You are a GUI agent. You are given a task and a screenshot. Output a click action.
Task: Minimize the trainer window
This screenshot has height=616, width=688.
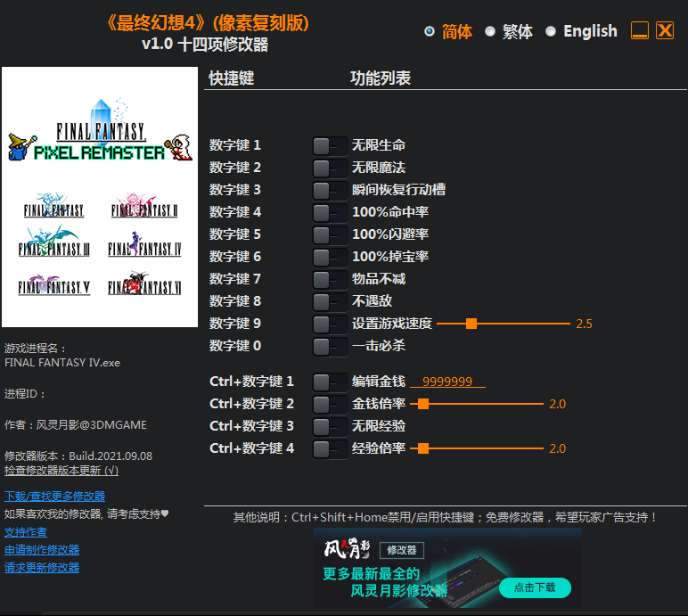pos(639,30)
